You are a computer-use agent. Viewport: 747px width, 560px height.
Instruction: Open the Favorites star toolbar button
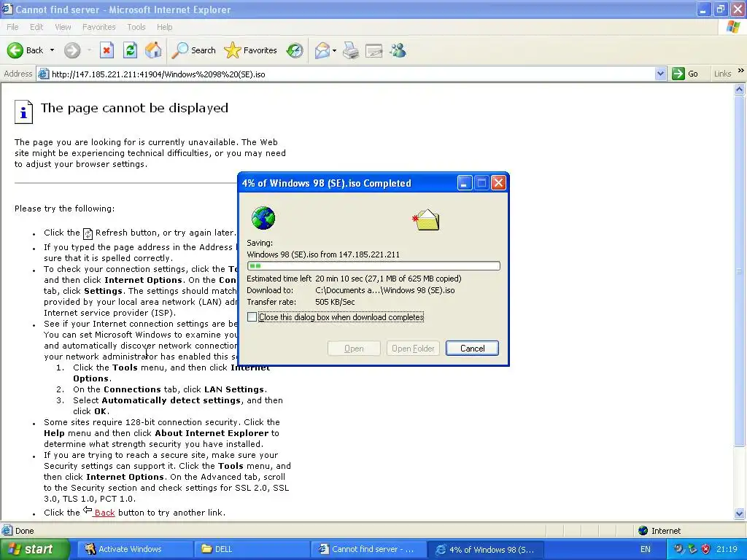[x=250, y=50]
